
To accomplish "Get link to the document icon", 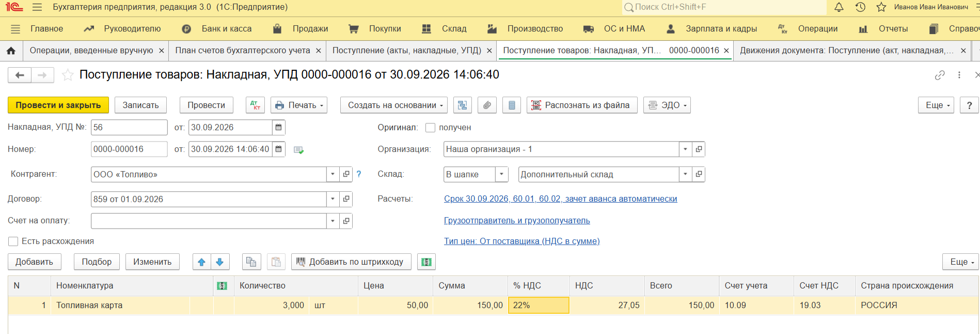I will tap(940, 75).
